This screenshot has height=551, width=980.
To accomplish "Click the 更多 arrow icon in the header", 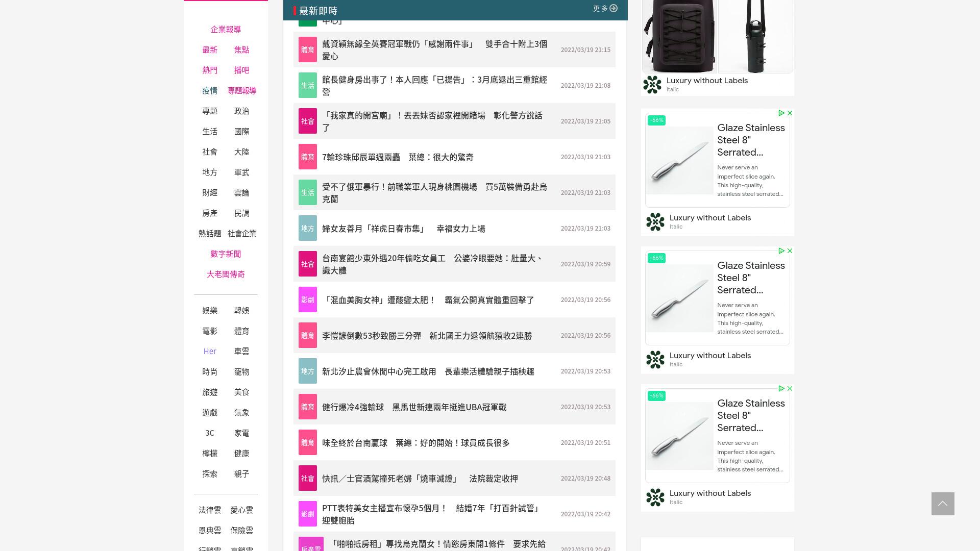I will pos(614,8).
